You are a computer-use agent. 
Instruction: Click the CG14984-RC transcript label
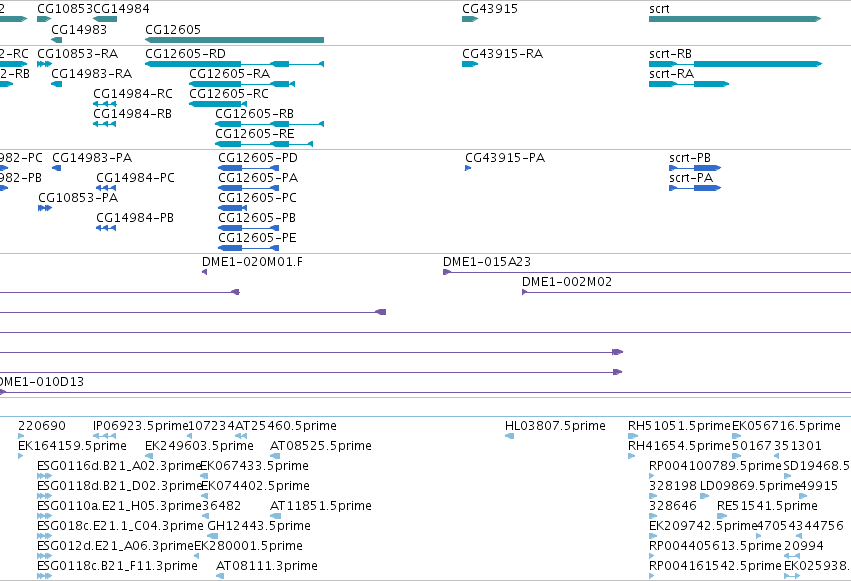pyautogui.click(x=133, y=94)
